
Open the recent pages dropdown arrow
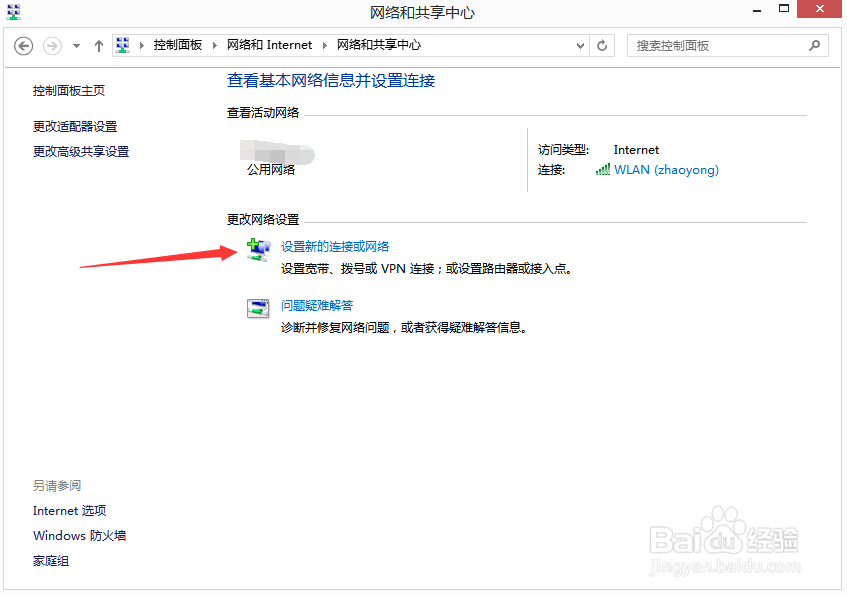point(75,45)
